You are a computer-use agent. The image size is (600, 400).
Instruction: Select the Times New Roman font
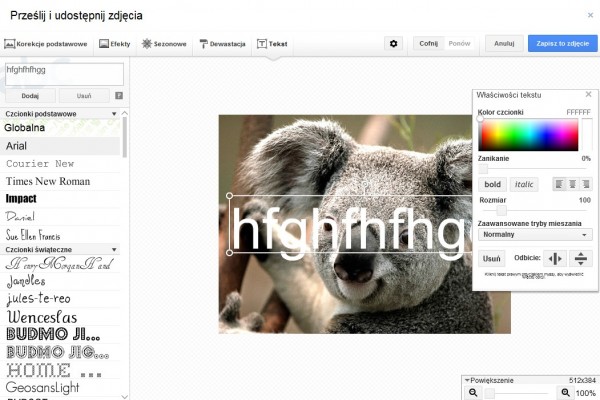48,181
